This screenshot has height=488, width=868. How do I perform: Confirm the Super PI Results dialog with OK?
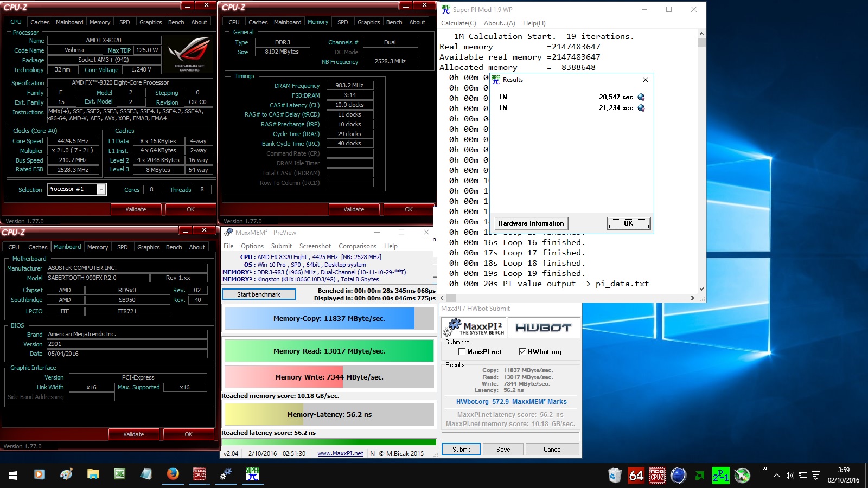[628, 223]
